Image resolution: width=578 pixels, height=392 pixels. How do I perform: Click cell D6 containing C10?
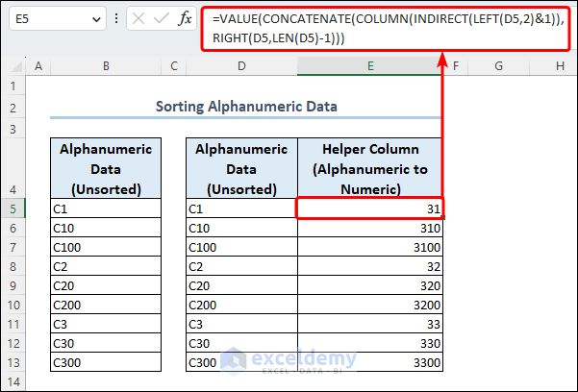point(241,228)
